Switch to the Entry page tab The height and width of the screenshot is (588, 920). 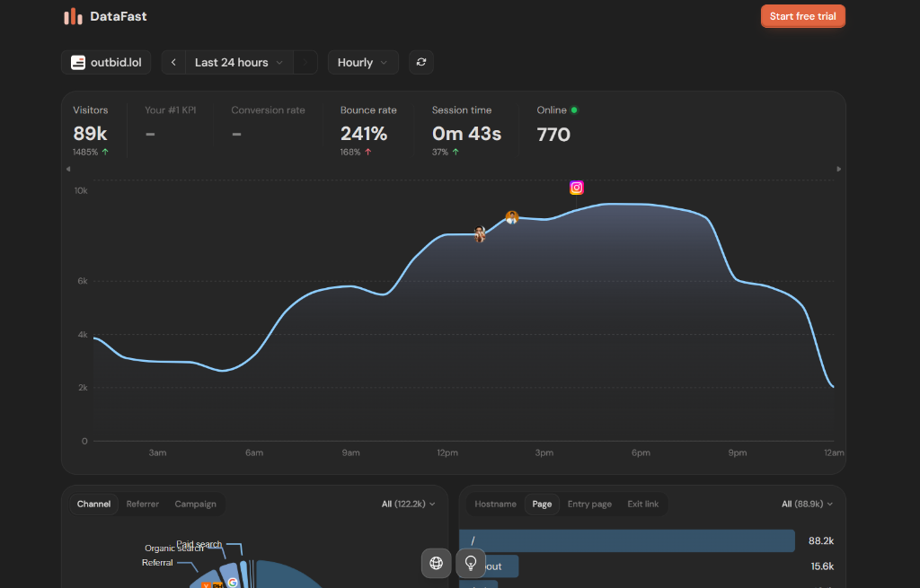coord(589,505)
